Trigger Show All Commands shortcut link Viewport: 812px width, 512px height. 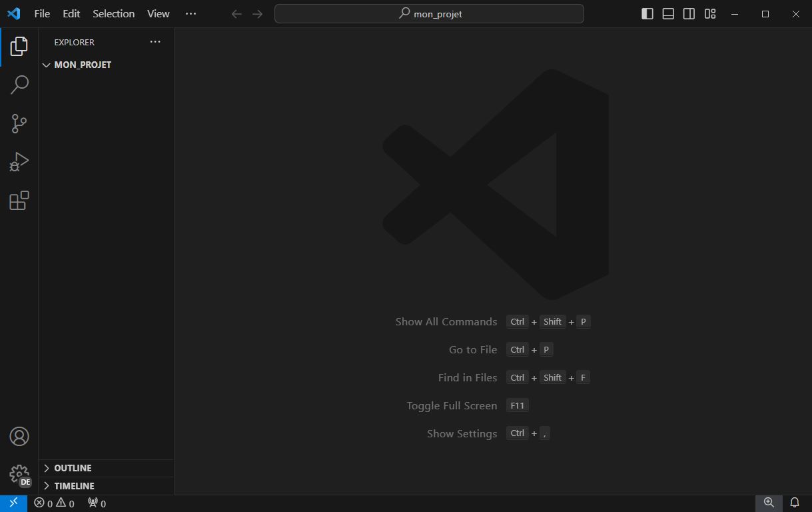point(446,321)
